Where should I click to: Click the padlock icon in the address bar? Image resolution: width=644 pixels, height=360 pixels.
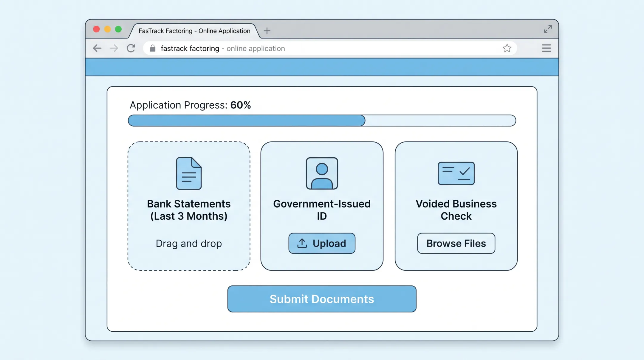[153, 48]
